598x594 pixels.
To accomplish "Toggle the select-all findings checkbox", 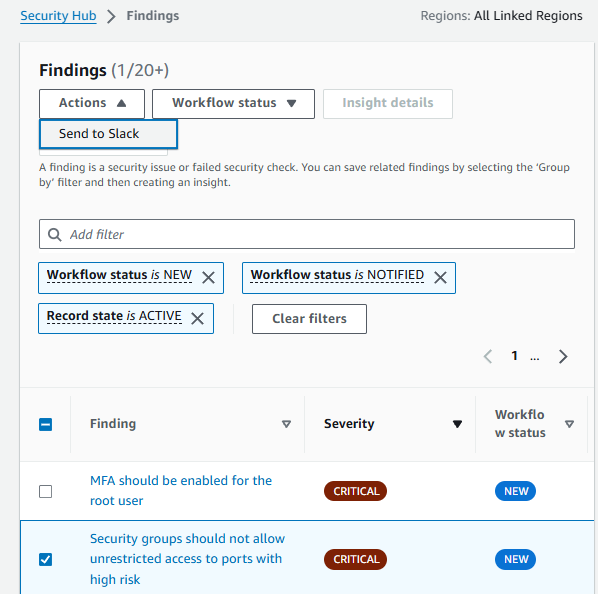I will [46, 424].
